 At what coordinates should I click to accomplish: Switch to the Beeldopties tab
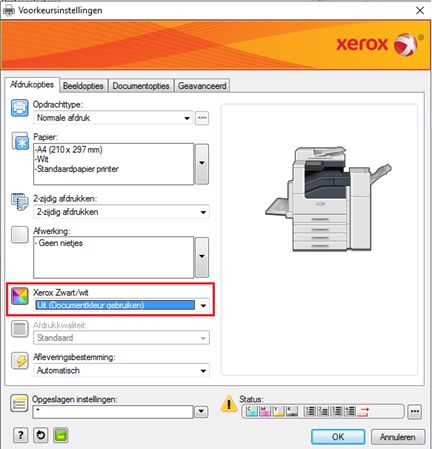pos(83,86)
